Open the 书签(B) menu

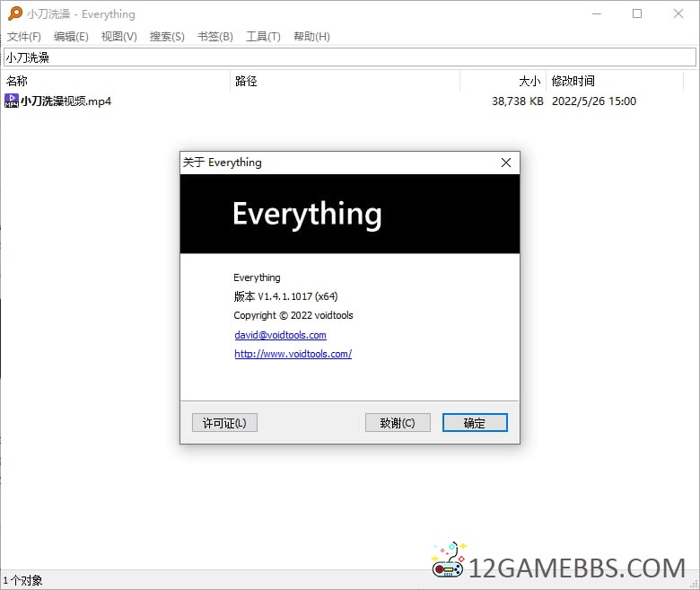coord(215,37)
